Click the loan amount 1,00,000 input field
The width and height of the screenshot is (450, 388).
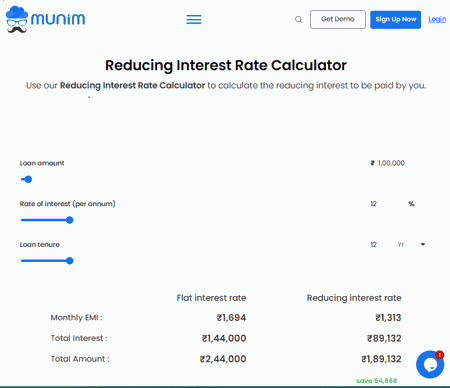[391, 163]
